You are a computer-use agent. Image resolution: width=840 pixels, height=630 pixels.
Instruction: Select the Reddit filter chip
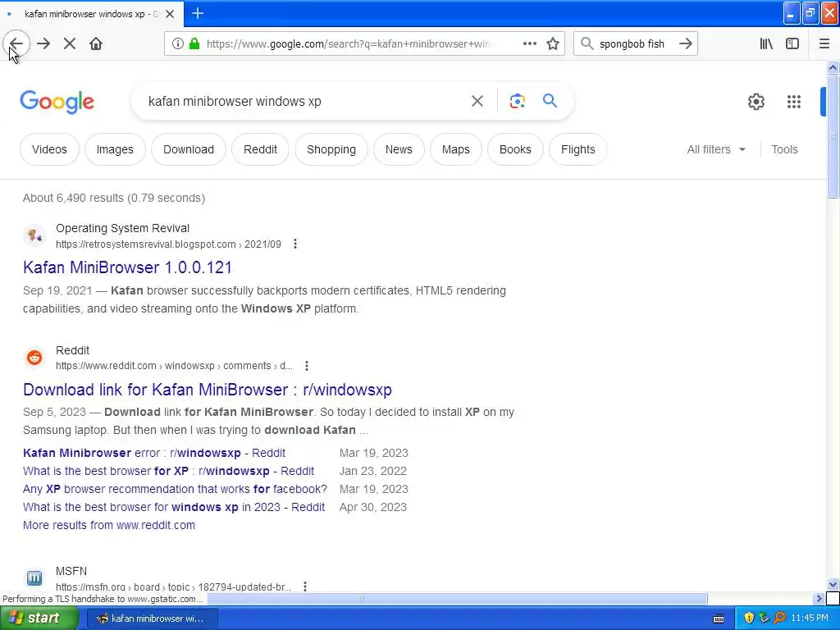pos(260,149)
